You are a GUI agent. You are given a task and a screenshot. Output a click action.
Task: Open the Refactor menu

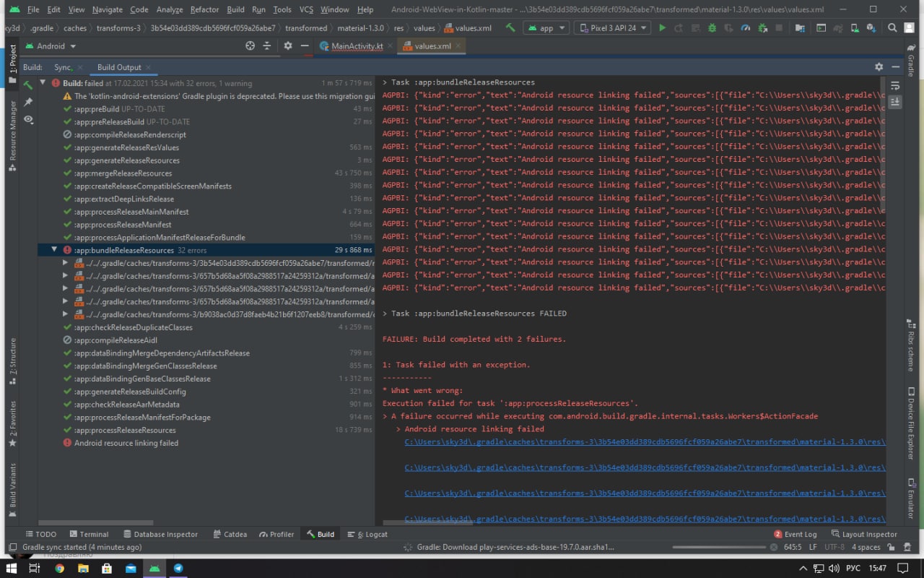tap(204, 9)
